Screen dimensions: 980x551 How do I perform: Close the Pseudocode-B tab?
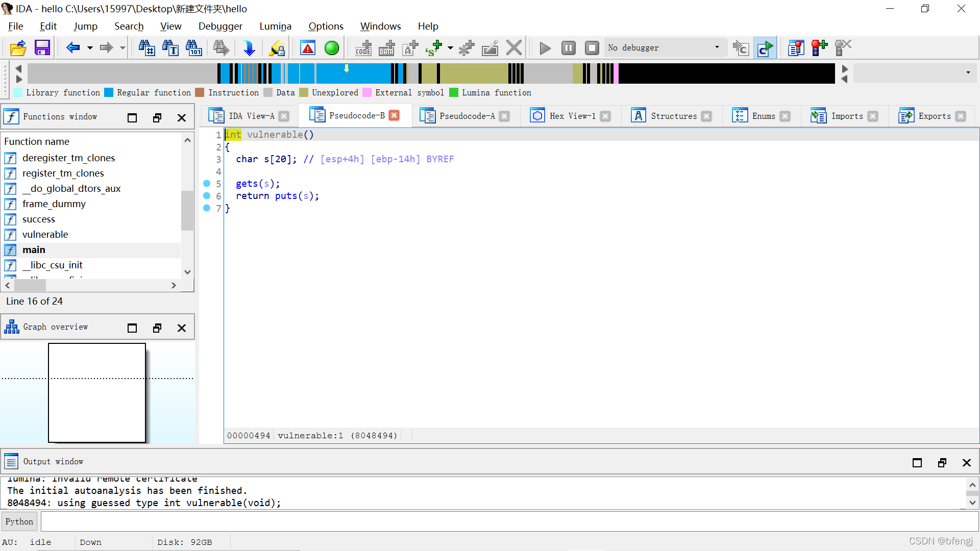(x=395, y=115)
